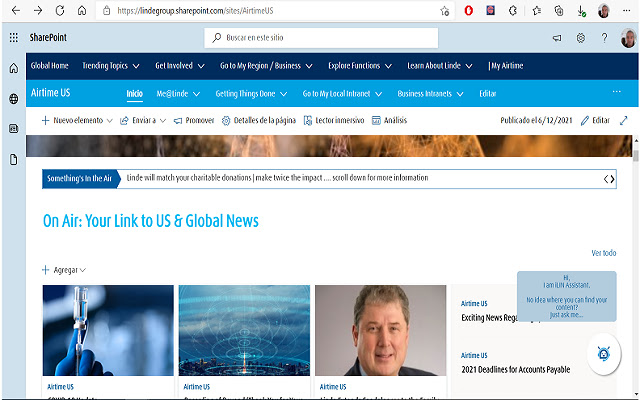Click Airtime US site title
Viewport: 640px width, 400px height.
point(51,93)
